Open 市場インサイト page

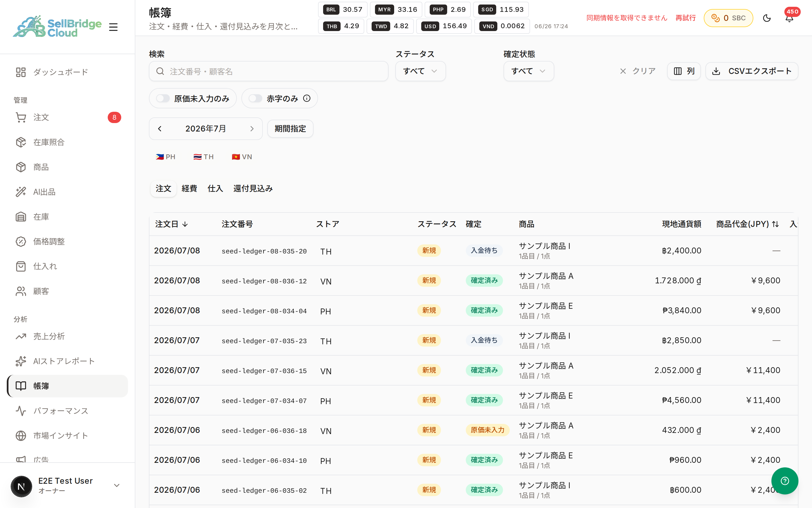67,435
